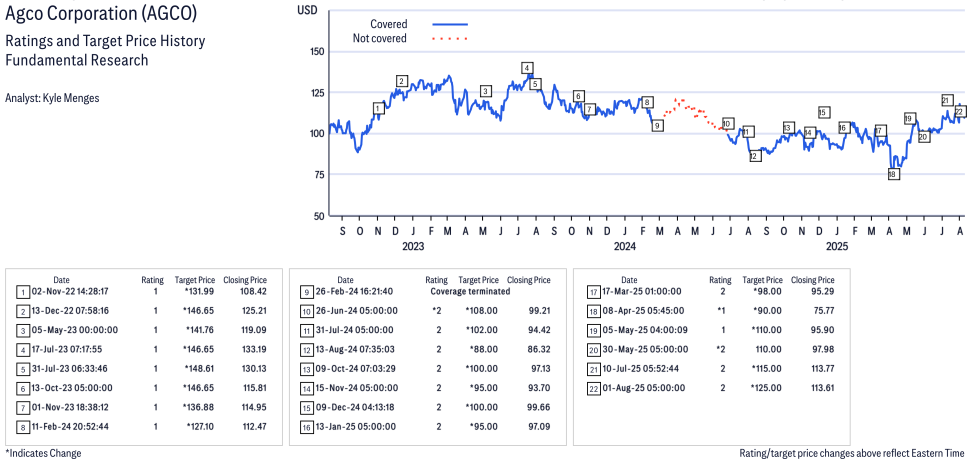Click target price *98.00

click(x=768, y=291)
